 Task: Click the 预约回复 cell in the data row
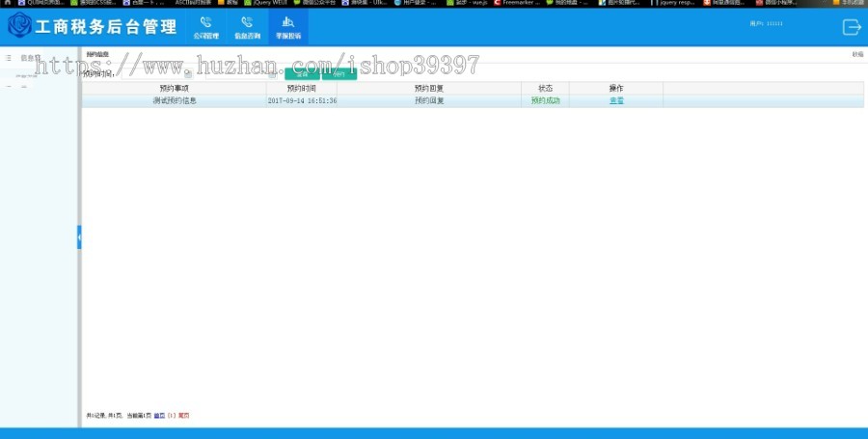pos(429,100)
